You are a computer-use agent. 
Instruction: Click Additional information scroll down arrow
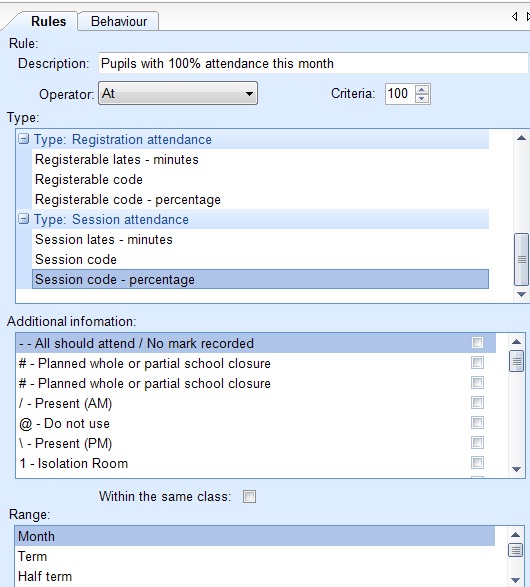(517, 469)
